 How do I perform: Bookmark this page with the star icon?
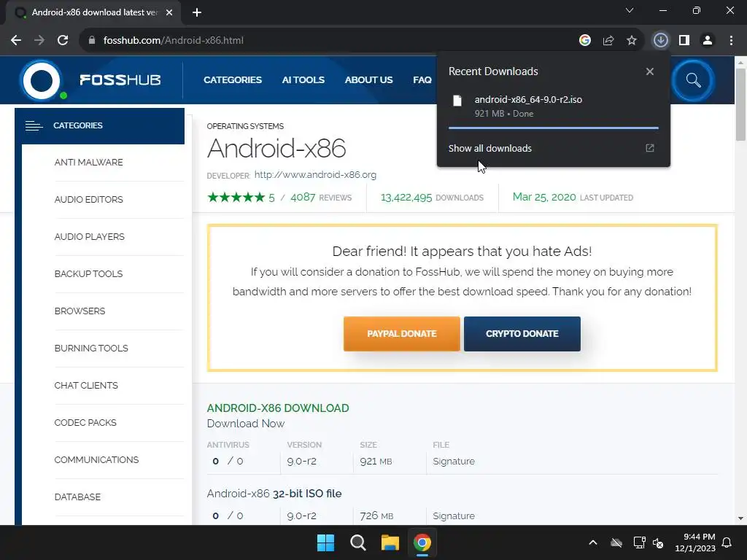632,41
